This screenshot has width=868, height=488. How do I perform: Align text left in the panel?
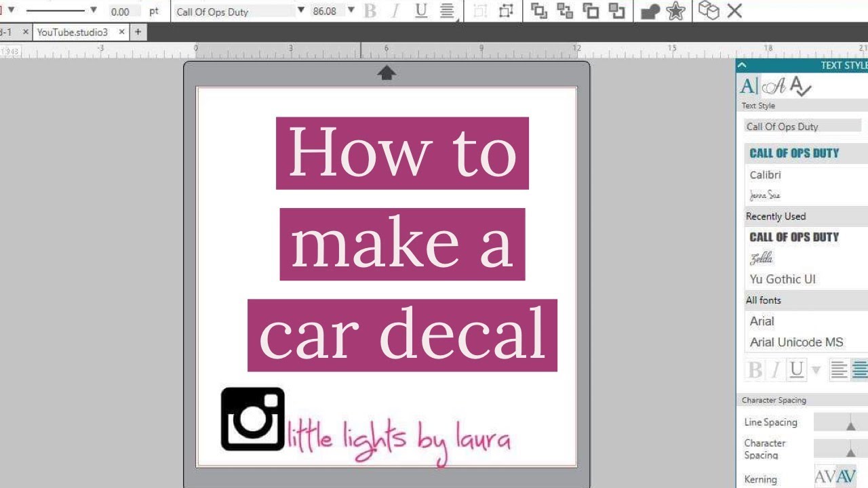(840, 370)
